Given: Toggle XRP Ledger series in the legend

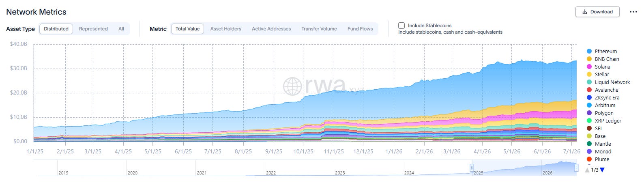Looking at the screenshot, I should coord(604,121).
